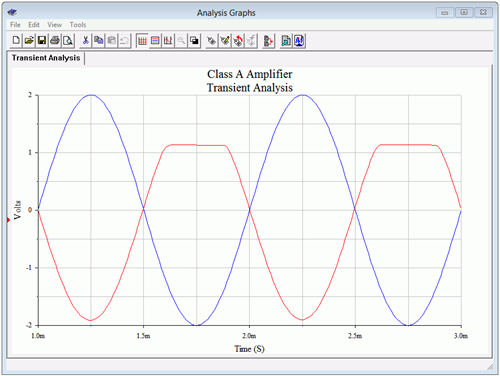The image size is (500, 376).
Task: Open the View menu
Action: pyautogui.click(x=54, y=25)
